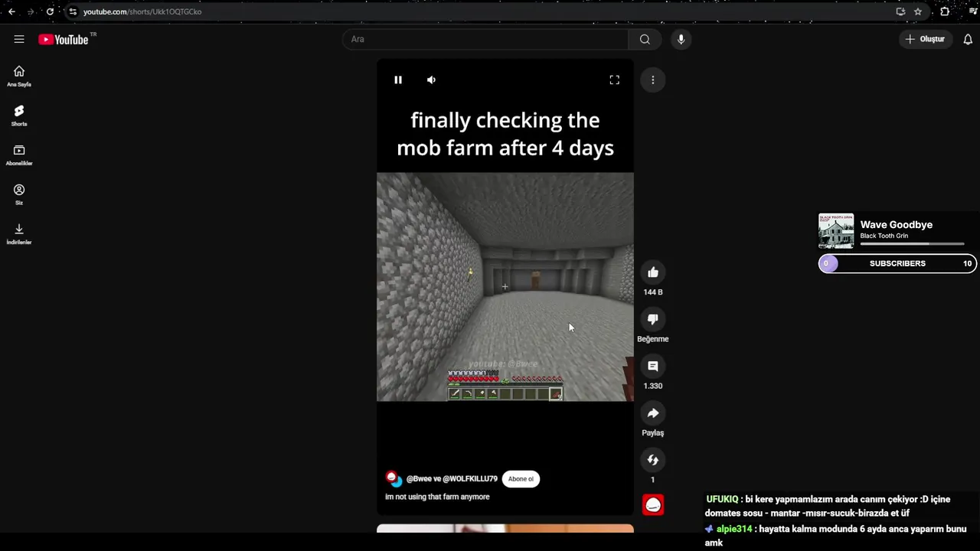Image resolution: width=980 pixels, height=551 pixels.
Task: Open the YouTube hamburger guide menu
Action: pos(19,39)
